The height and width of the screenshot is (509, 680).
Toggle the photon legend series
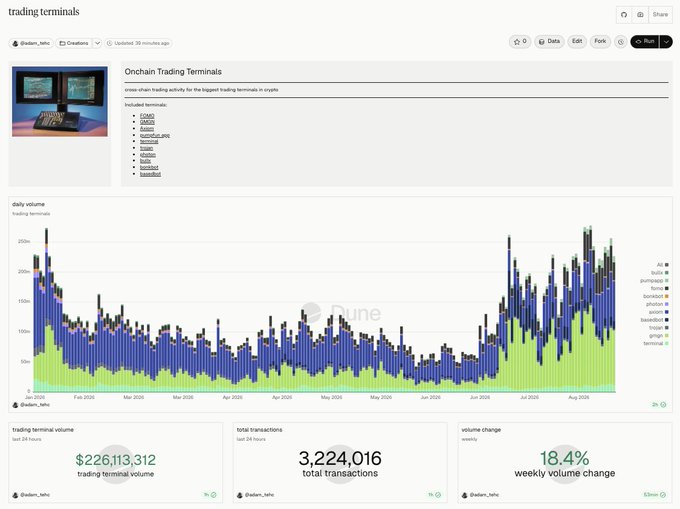click(657, 304)
